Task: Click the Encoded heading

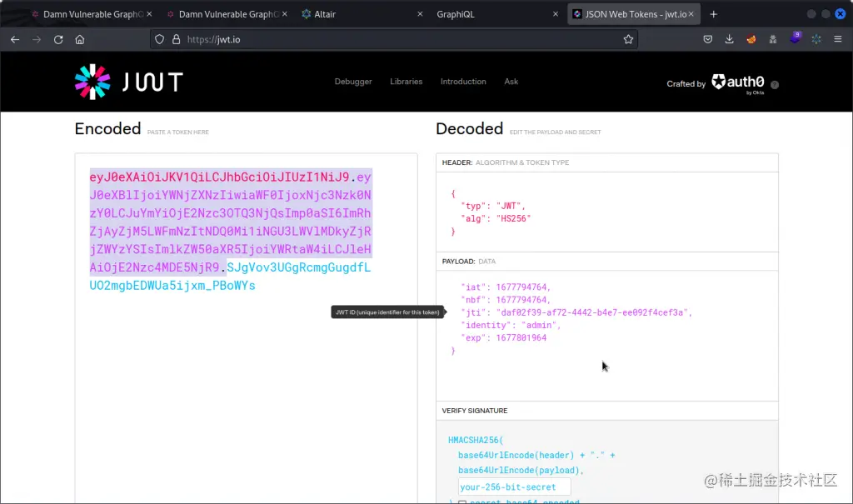Action: point(107,129)
